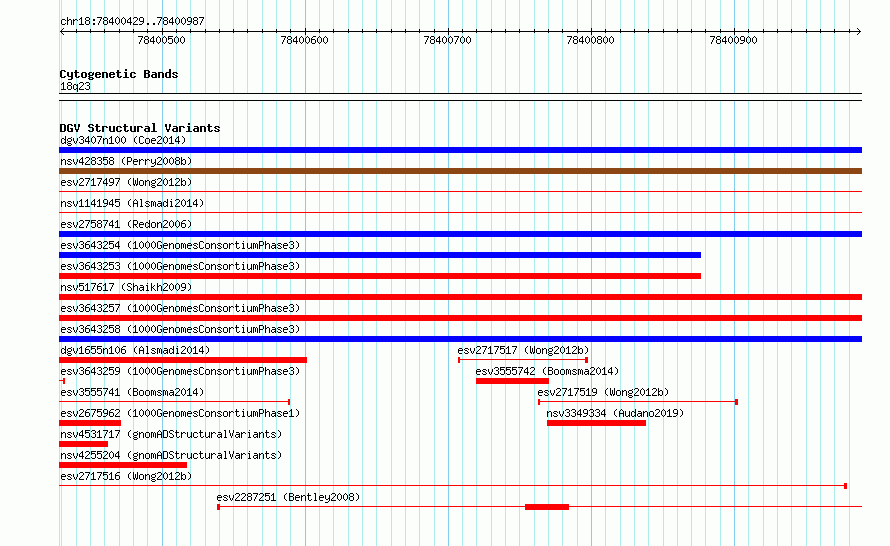This screenshot has height=546, width=890.
Task: Open nsv517617 (Shaikh2009) label
Action: (x=126, y=287)
